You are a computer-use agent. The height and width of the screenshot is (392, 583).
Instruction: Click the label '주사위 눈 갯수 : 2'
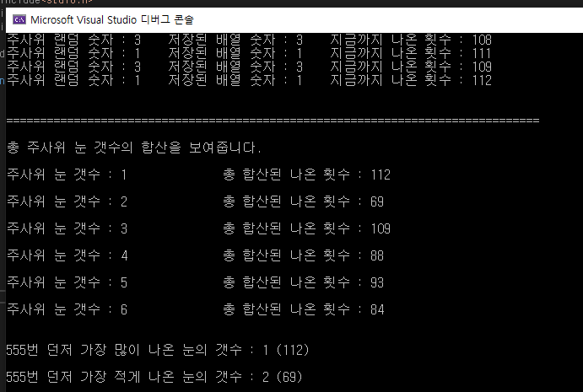tap(67, 201)
